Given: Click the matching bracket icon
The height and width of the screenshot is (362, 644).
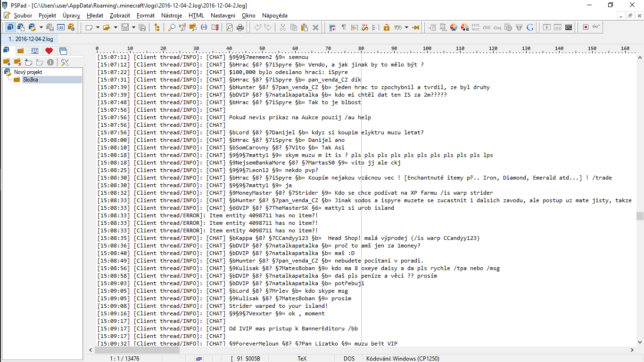Looking at the screenshot, I should point(204,27).
